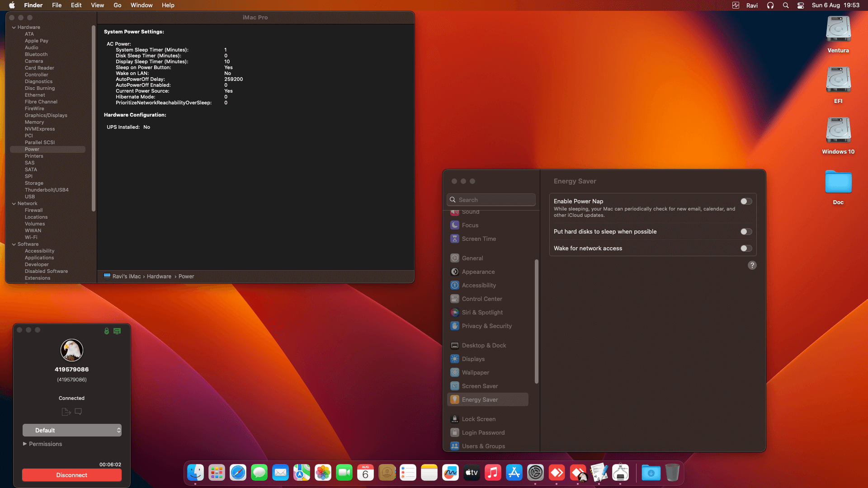Open the Default profile dropdown
The height and width of the screenshot is (488, 868).
pos(72,430)
